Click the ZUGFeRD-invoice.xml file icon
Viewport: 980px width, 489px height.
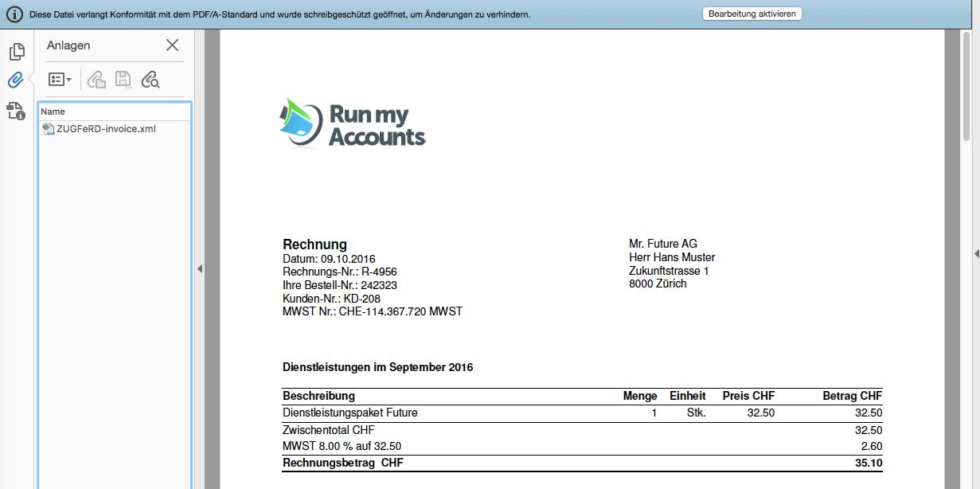49,129
